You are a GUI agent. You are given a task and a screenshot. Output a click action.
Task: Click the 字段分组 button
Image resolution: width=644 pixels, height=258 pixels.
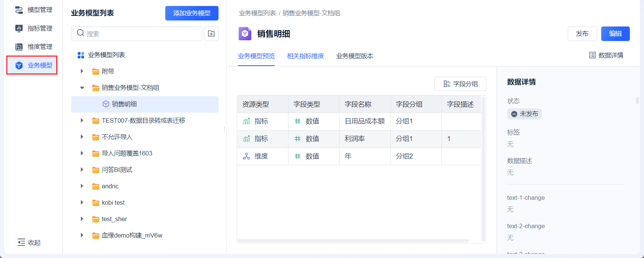click(460, 84)
